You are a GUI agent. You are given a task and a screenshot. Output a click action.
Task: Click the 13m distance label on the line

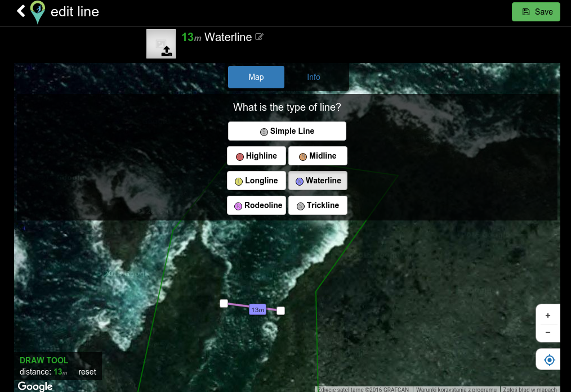point(258,309)
